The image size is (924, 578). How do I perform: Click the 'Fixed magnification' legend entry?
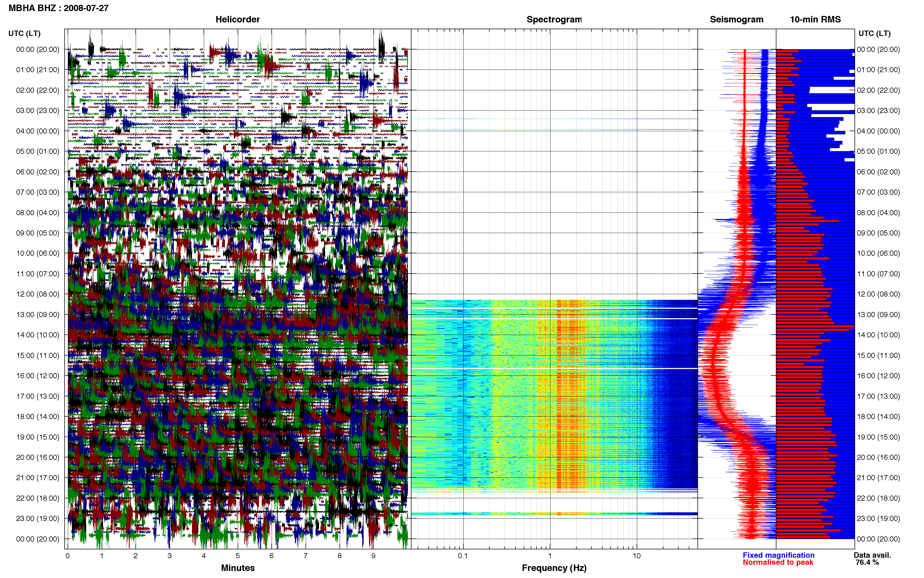778,555
